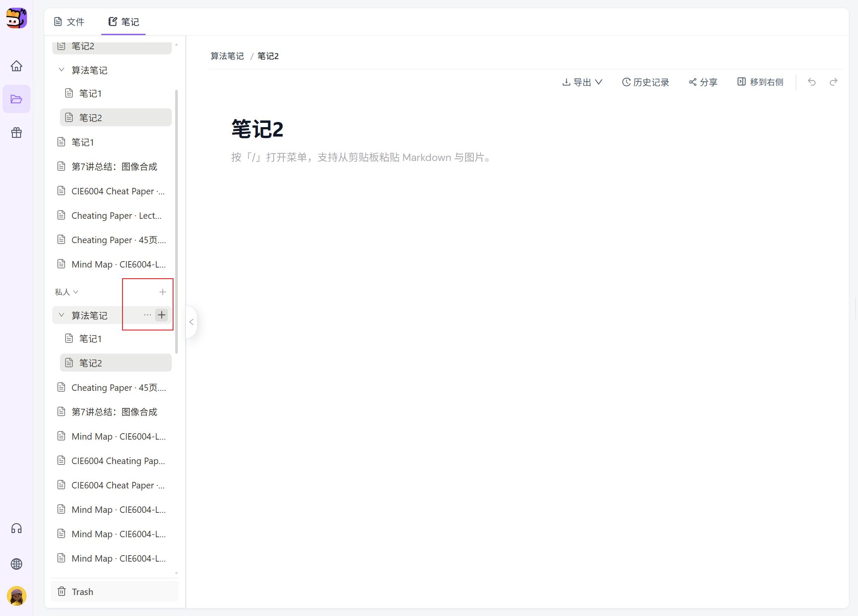Collapse the upper 算法笔记 folder chevron
The width and height of the screenshot is (858, 616).
pos(62,70)
